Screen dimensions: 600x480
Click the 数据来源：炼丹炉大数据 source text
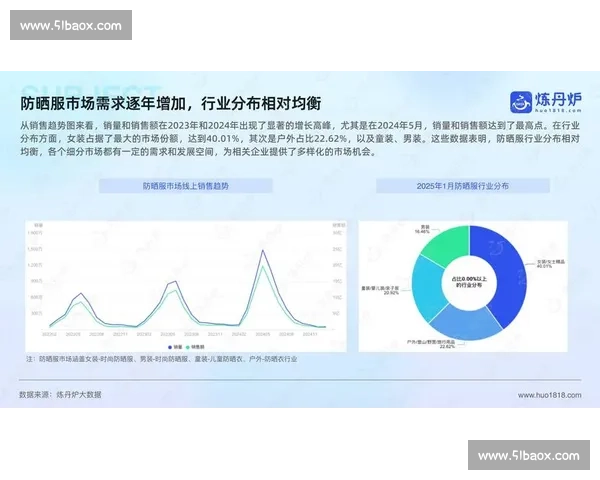(60, 395)
